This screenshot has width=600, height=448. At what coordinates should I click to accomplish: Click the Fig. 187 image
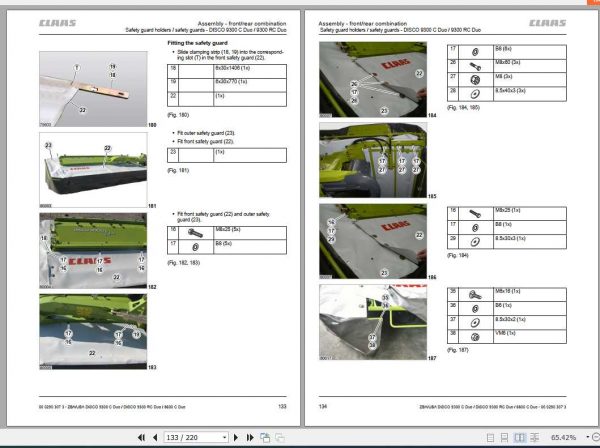373,322
